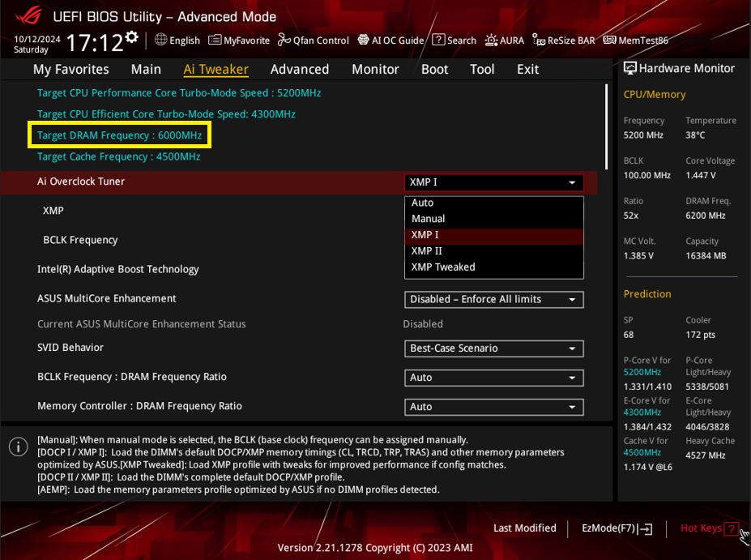Click CPU/Memory heading in Hardware Monitor
Image resolution: width=751 pixels, height=560 pixels.
[x=655, y=95]
